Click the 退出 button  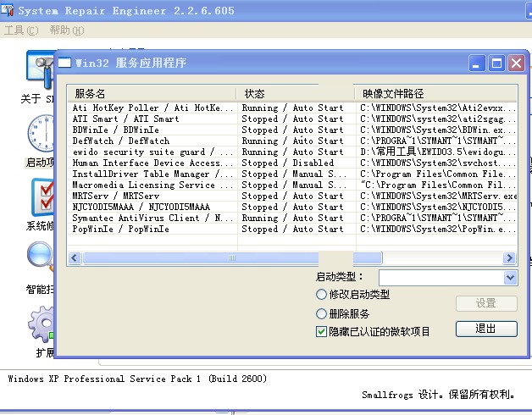tap(486, 329)
